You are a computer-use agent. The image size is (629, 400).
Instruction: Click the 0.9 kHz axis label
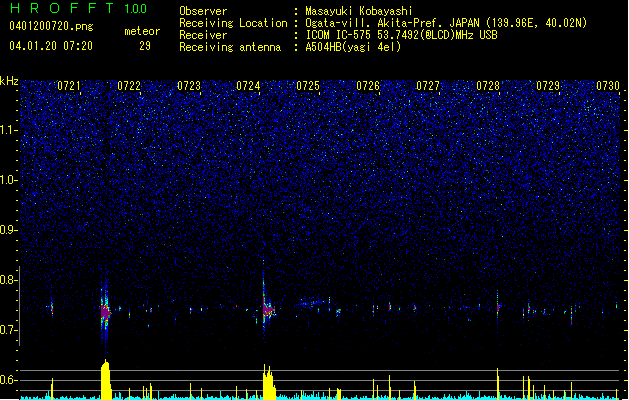coord(9,230)
